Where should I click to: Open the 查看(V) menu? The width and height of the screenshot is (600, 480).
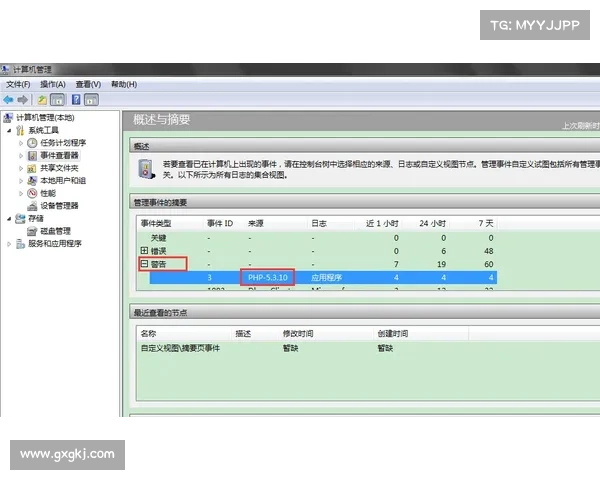(88, 84)
